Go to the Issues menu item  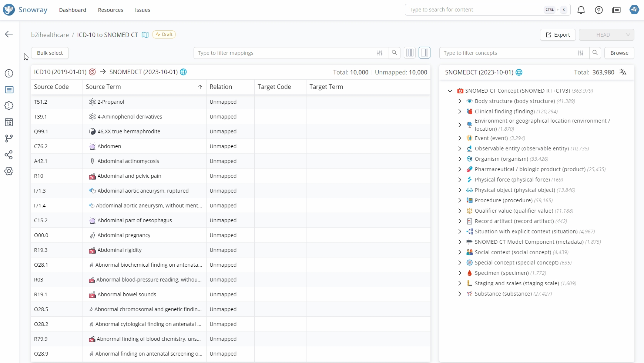click(142, 10)
